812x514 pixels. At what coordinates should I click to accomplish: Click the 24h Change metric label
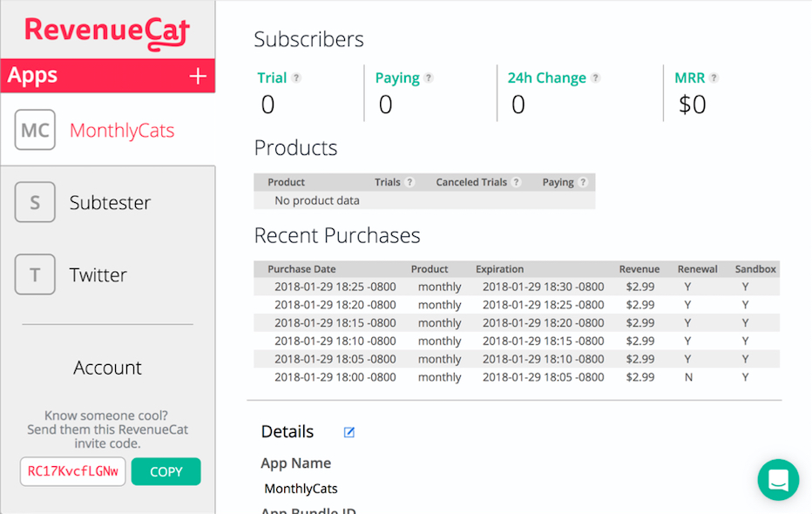[547, 78]
